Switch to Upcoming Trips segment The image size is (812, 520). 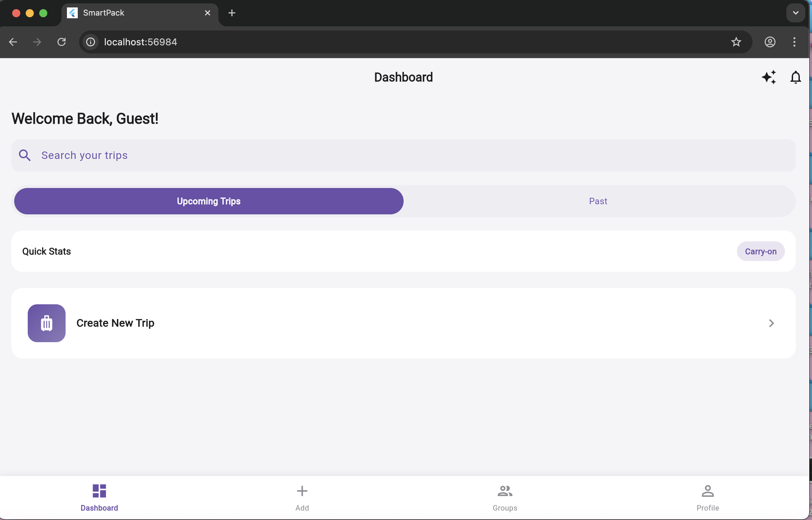(x=209, y=201)
